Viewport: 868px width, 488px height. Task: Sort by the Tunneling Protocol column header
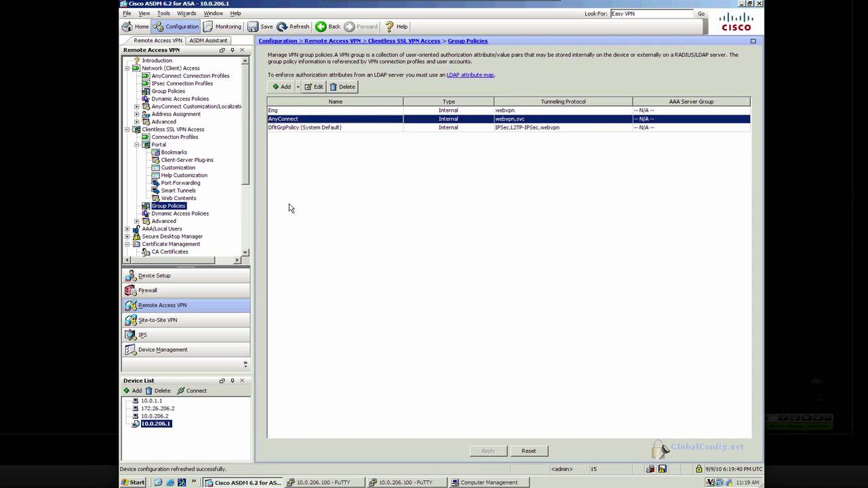(563, 102)
